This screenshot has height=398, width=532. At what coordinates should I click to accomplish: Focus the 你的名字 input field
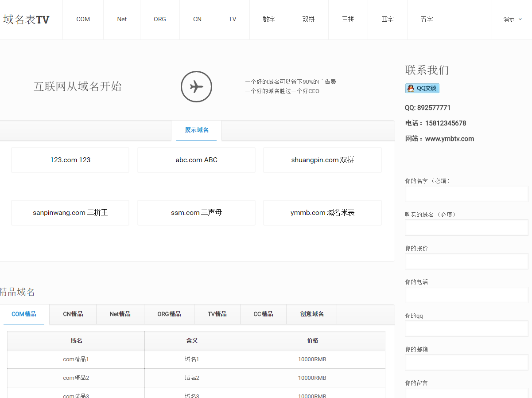466,194
